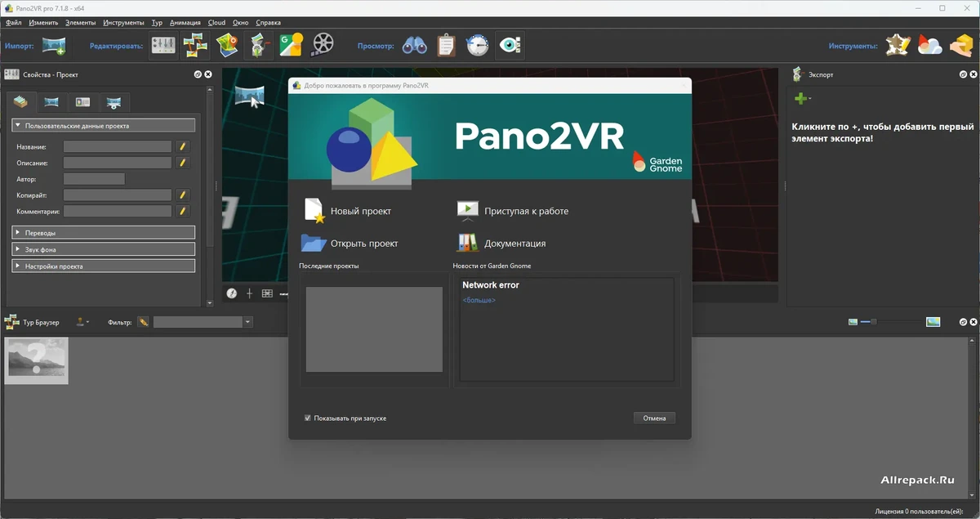This screenshot has height=519, width=980.
Task: Open the Gnome Cloud icon
Action: [x=929, y=46]
